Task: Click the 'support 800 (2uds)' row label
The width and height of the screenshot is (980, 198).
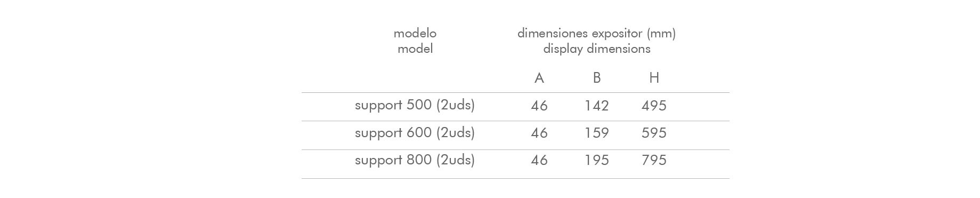Action: point(415,160)
